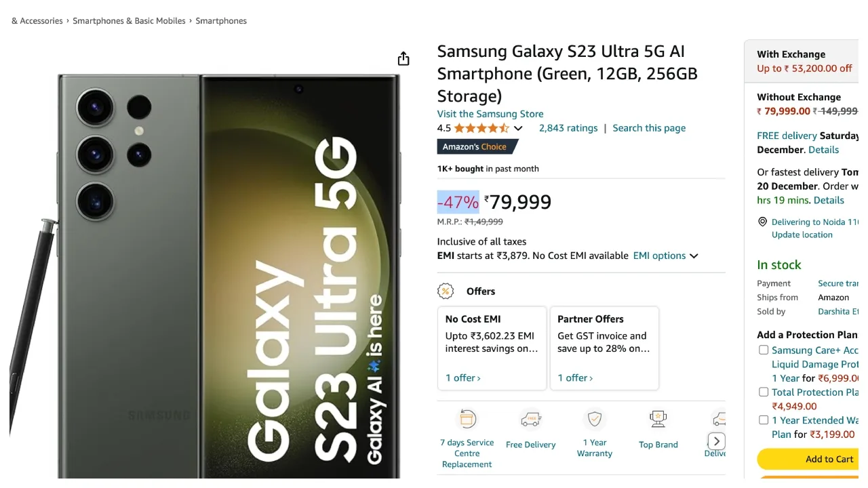Click the 1 Year Warranty shield icon
868x488 pixels.
(x=595, y=420)
